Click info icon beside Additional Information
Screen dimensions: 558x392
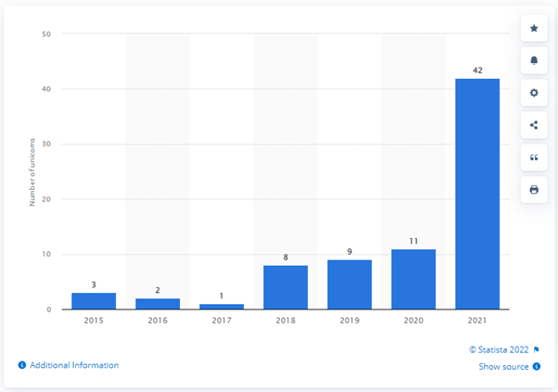coord(21,365)
